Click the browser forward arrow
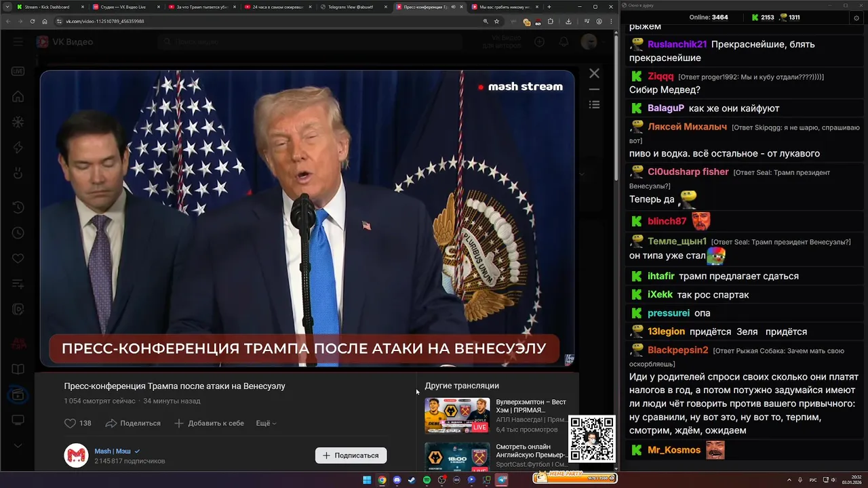 20,21
